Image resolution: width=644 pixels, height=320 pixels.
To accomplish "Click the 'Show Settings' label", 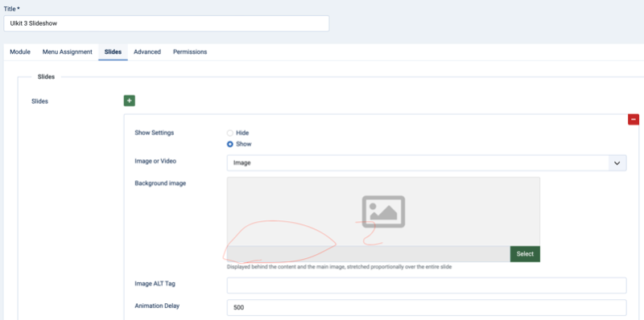I will (x=155, y=133).
